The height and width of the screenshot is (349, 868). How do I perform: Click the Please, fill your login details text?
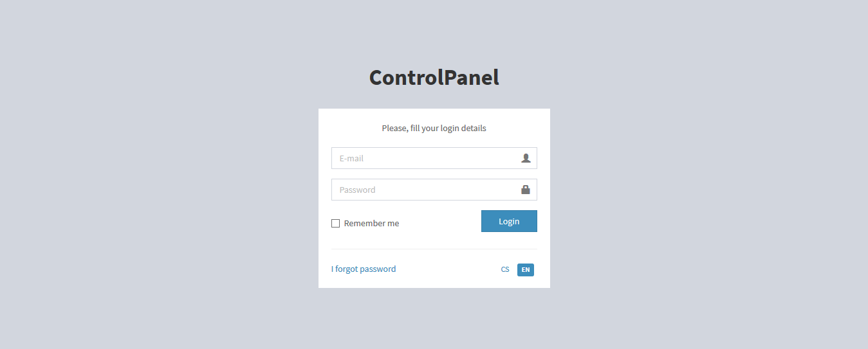click(434, 128)
